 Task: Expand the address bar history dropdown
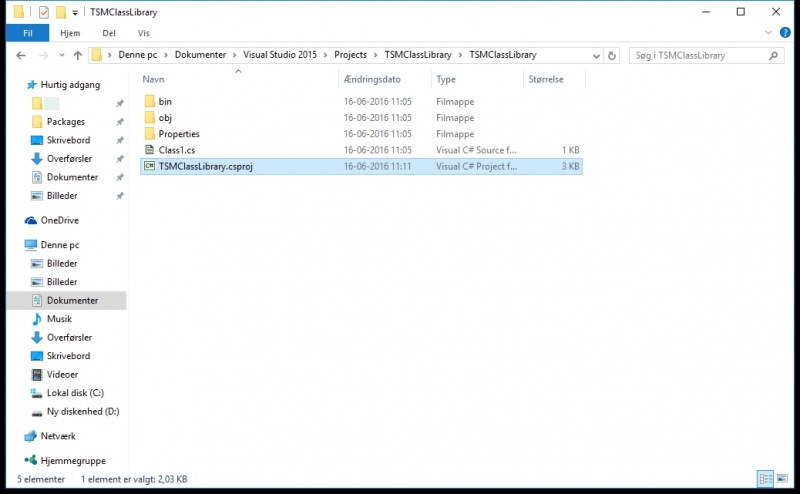(596, 56)
